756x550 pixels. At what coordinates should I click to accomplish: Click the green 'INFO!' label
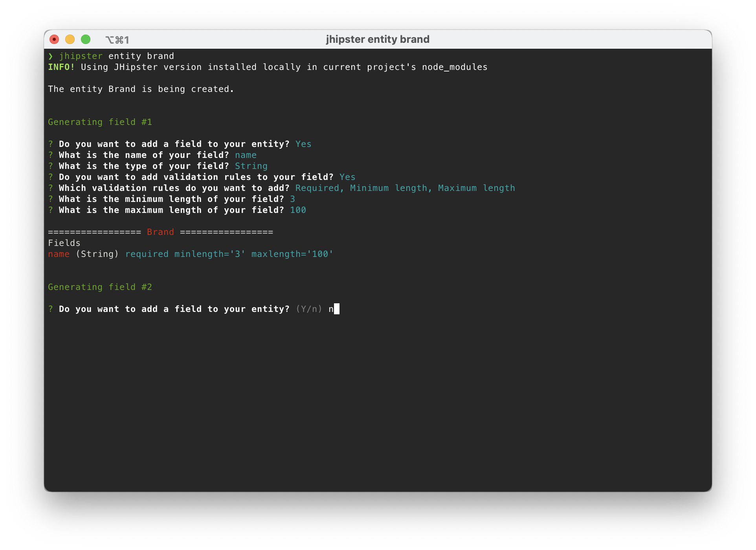(61, 67)
